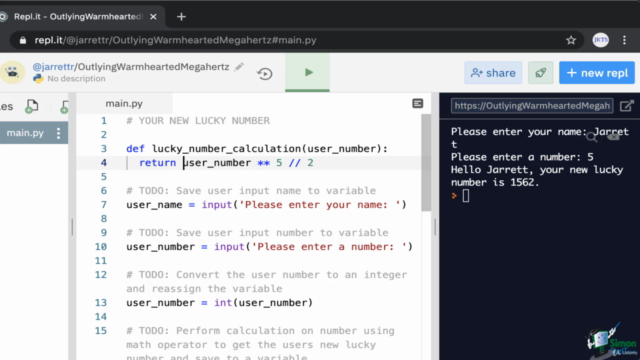Clear console with the eraser icon

[x=613, y=137]
